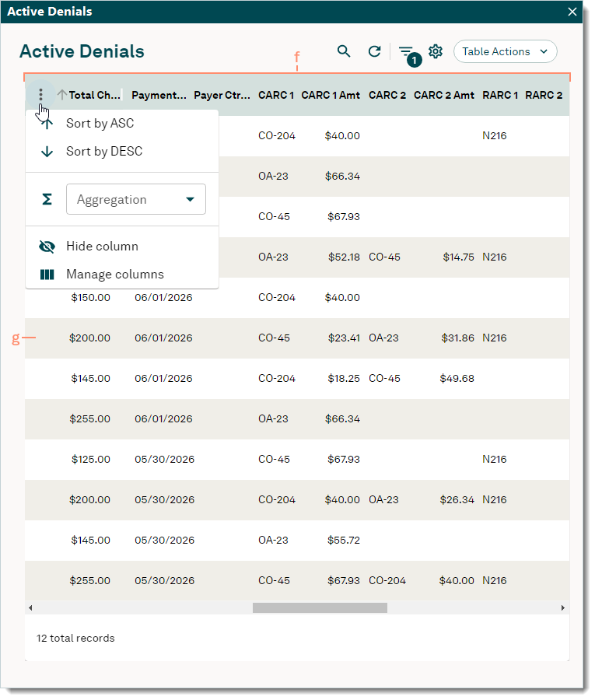
Task: Click the scrollbar right arrow
Action: 563,607
